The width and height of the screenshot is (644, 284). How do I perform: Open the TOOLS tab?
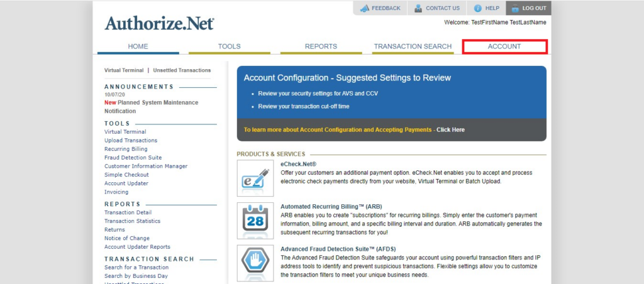click(x=229, y=46)
